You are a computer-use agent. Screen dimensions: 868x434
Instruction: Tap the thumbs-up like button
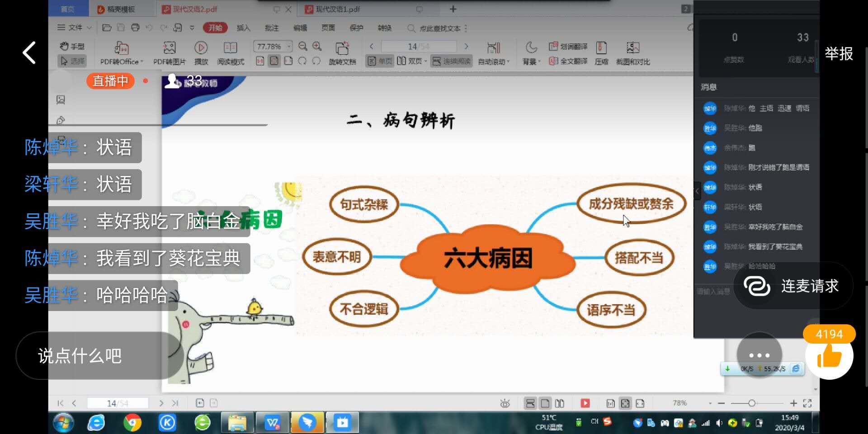tap(829, 357)
